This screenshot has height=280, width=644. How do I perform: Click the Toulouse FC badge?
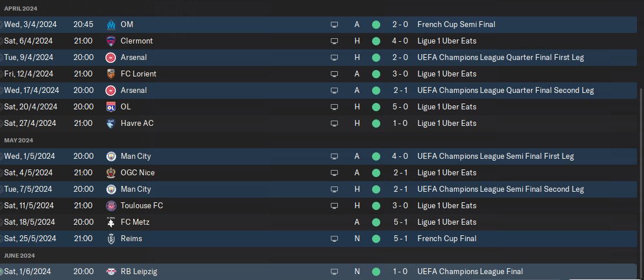(x=111, y=206)
